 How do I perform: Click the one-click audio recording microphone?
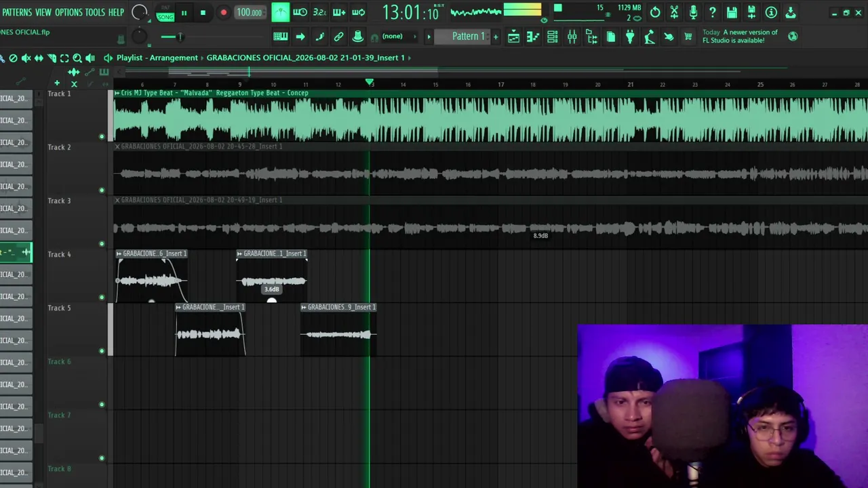point(693,12)
